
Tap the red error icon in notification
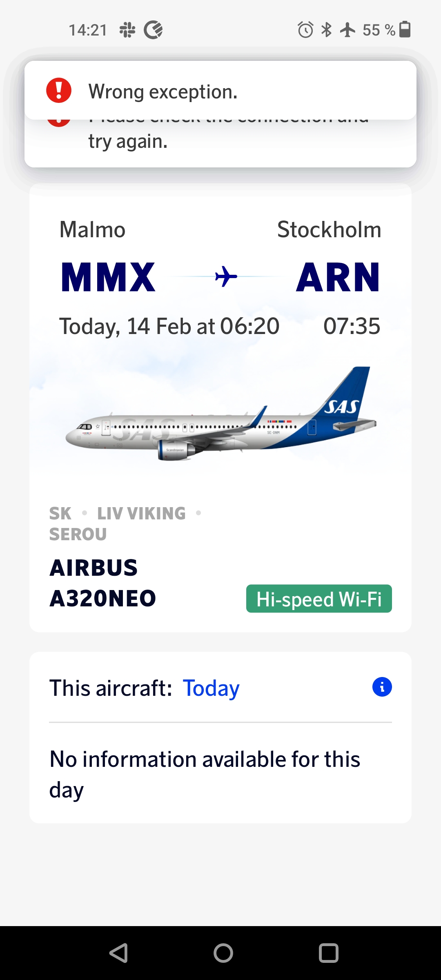click(x=59, y=90)
